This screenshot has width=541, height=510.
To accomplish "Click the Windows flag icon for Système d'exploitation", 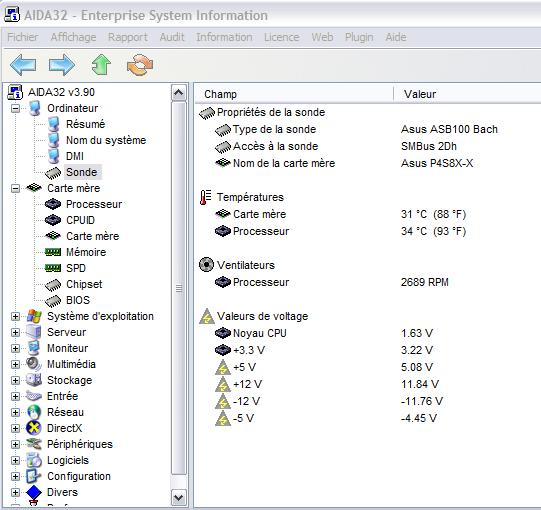I will coord(34,316).
